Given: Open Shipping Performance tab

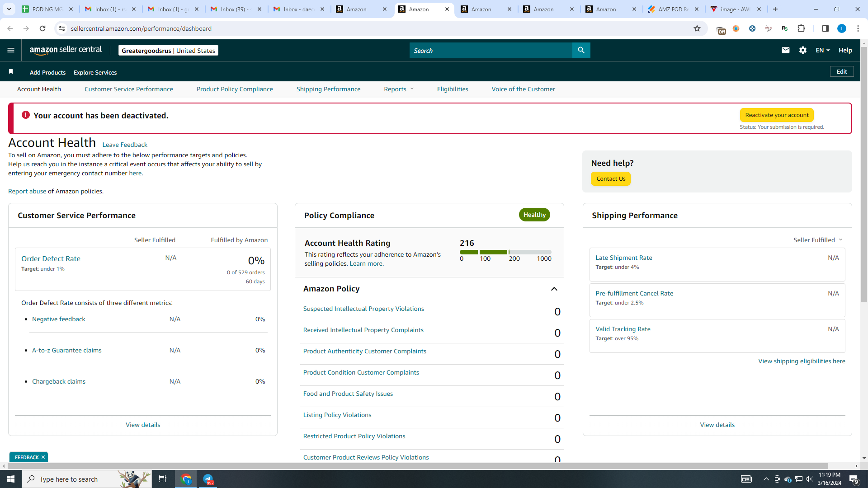Looking at the screenshot, I should tap(329, 89).
